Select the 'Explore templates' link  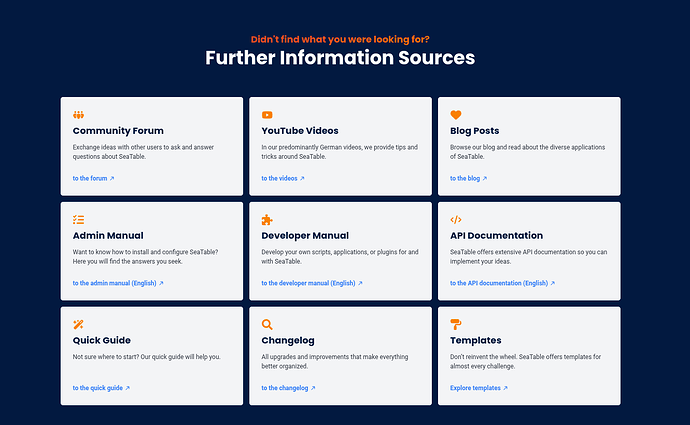click(x=479, y=388)
